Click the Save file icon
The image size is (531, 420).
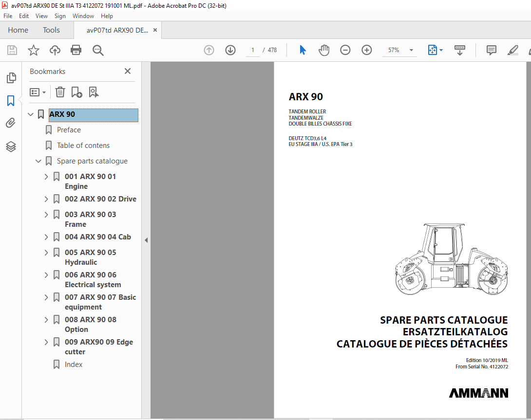point(12,51)
